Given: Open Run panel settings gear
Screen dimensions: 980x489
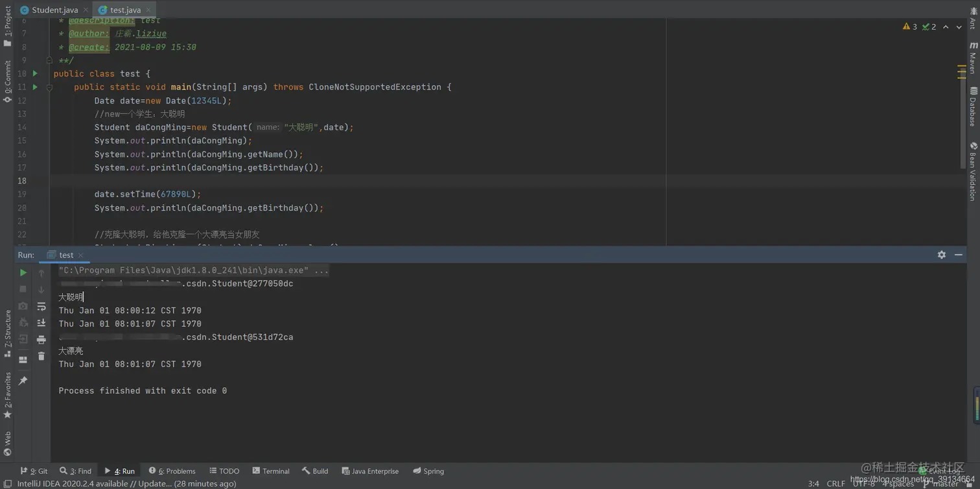Looking at the screenshot, I should tap(942, 255).
